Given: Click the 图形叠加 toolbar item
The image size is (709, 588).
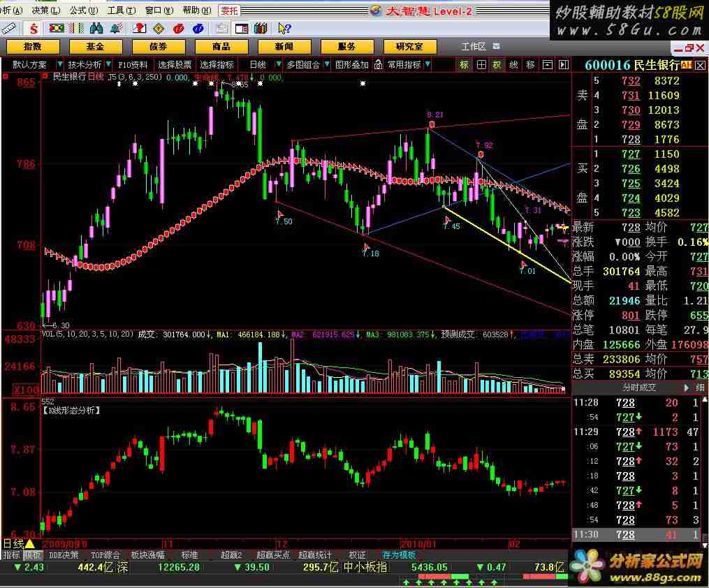Looking at the screenshot, I should coord(352,65).
